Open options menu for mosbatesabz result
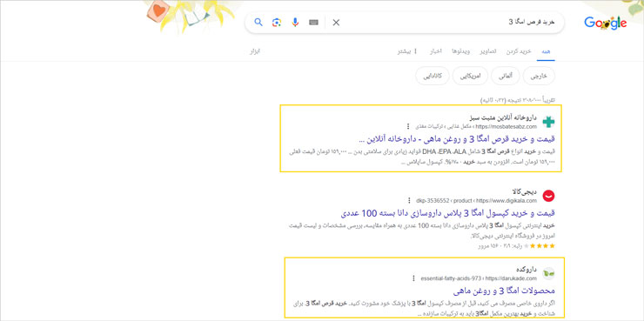The width and height of the screenshot is (644, 321). coord(408,126)
